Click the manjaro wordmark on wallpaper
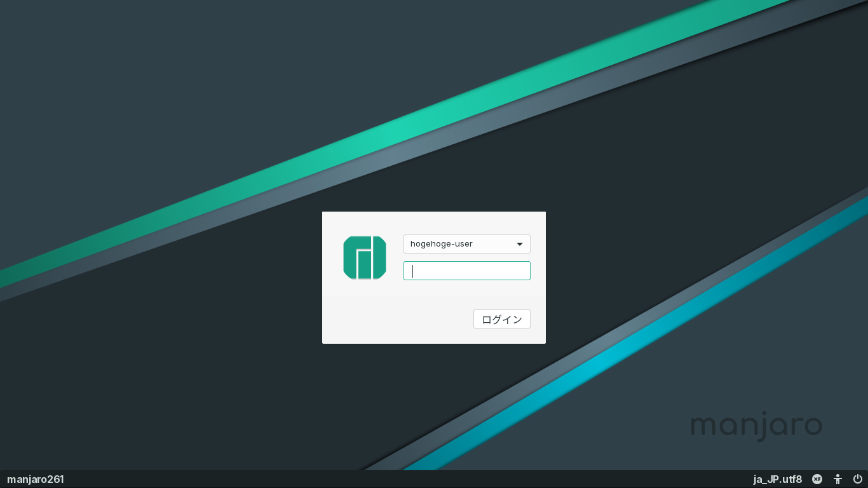Viewport: 868px width, 488px height. click(x=756, y=426)
